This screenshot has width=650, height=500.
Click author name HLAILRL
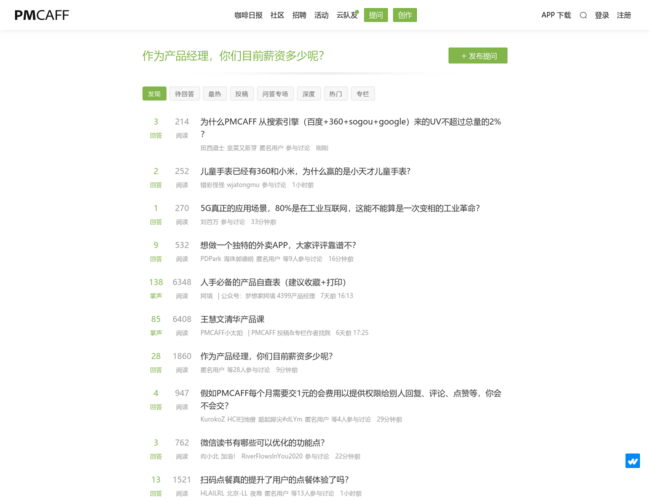click(212, 493)
